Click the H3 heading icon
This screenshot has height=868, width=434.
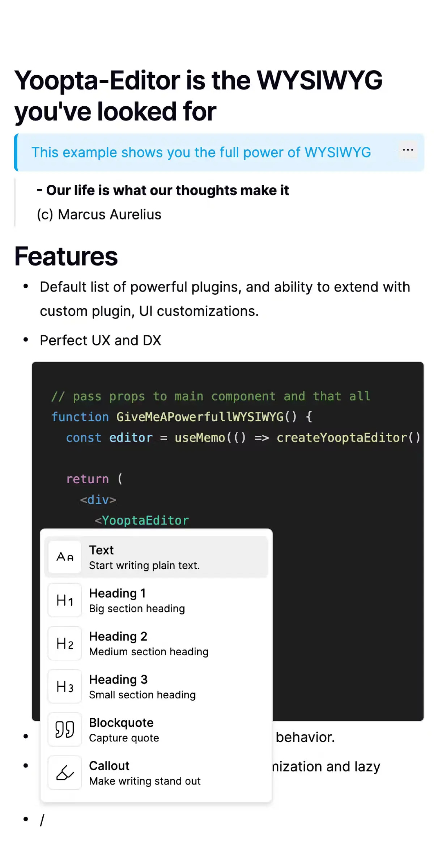65,686
